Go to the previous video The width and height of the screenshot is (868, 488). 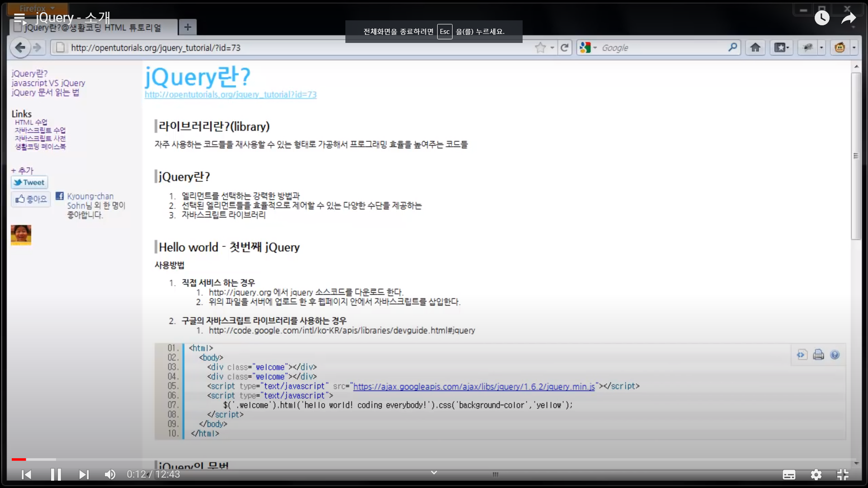(x=27, y=474)
